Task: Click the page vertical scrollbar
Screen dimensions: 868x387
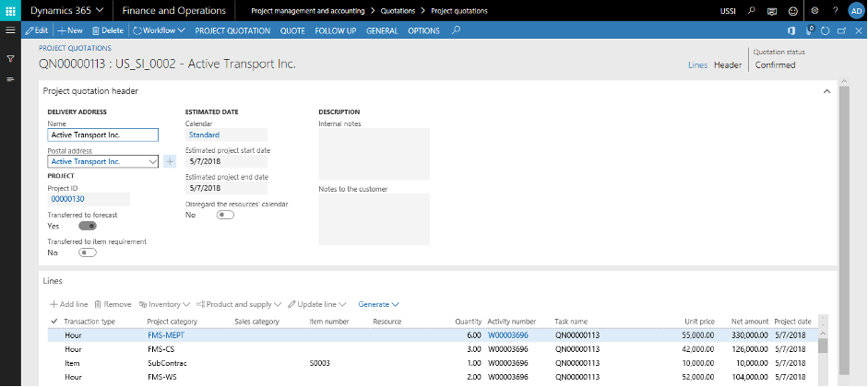Action: (x=844, y=229)
